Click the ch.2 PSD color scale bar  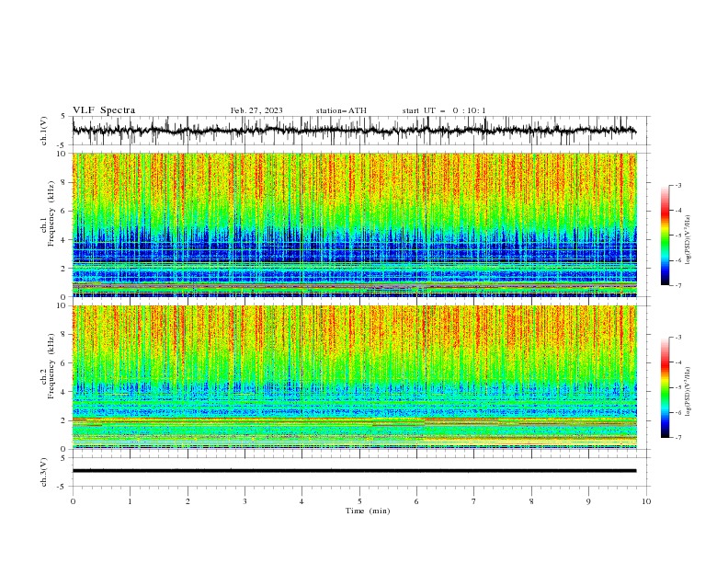click(665, 387)
